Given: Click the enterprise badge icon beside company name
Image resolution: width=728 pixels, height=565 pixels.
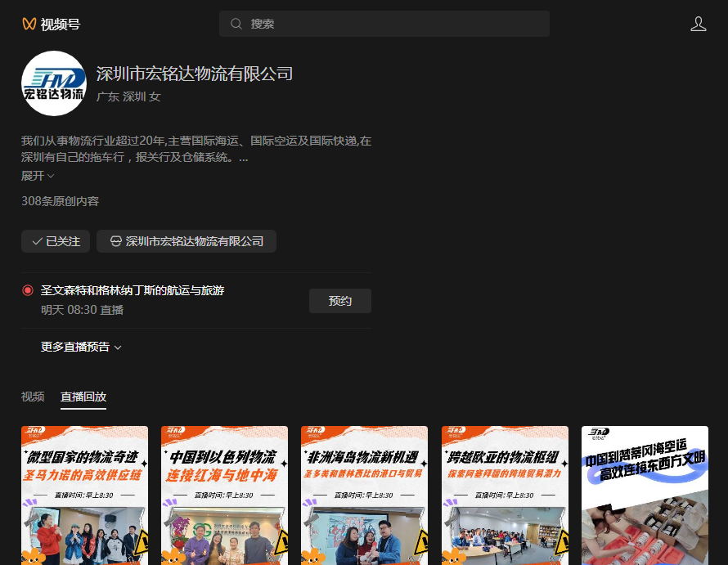Looking at the screenshot, I should coord(116,241).
